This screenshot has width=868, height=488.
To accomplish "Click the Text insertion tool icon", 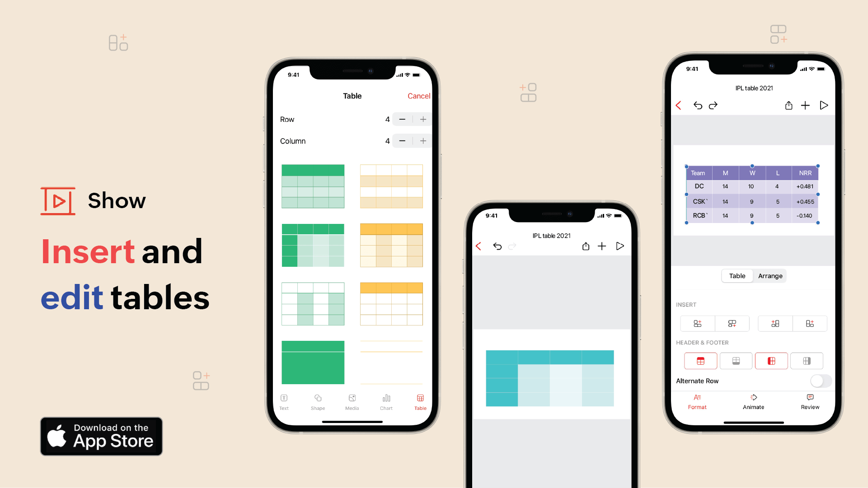I will coord(284,398).
